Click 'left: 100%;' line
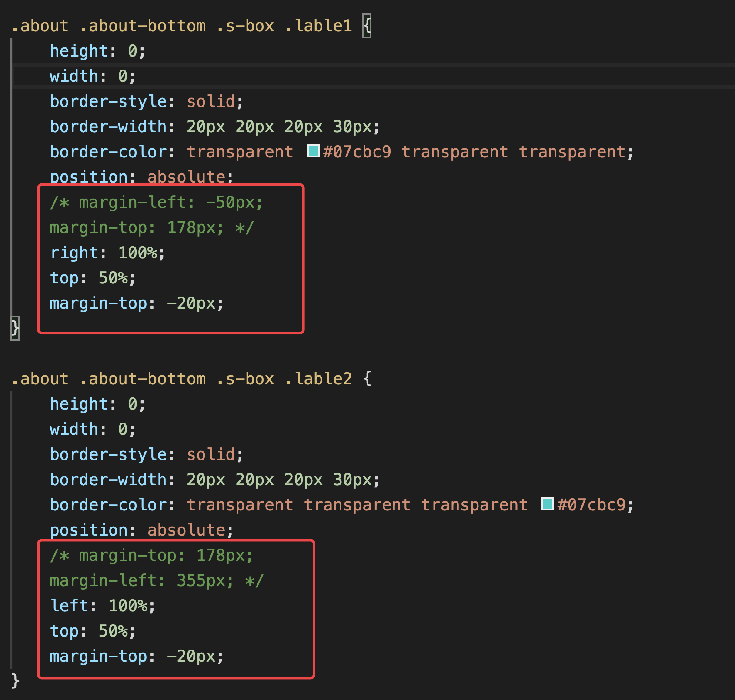Viewport: 735px width, 700px height. [x=103, y=606]
